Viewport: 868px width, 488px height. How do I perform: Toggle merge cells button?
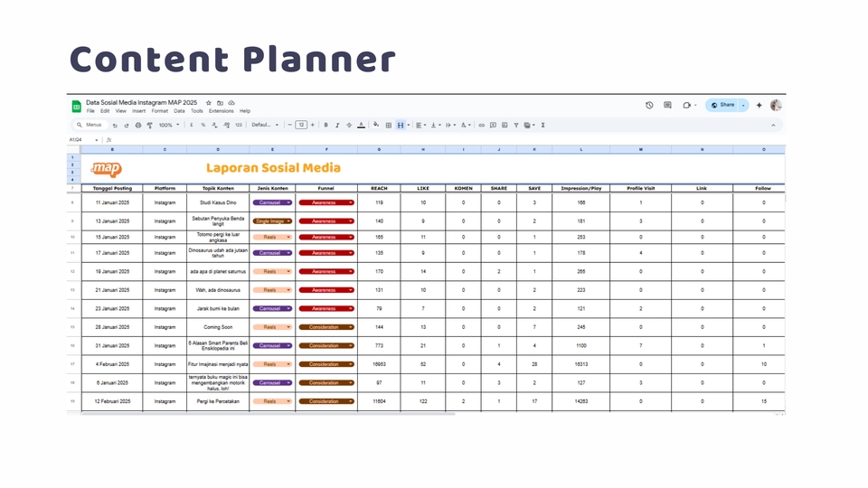tap(401, 125)
